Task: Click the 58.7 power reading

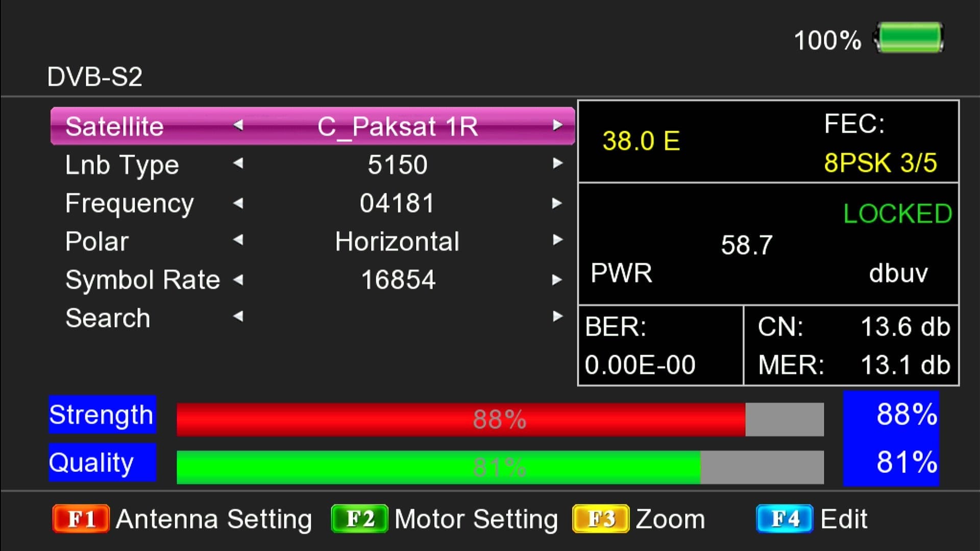Action: click(x=747, y=245)
